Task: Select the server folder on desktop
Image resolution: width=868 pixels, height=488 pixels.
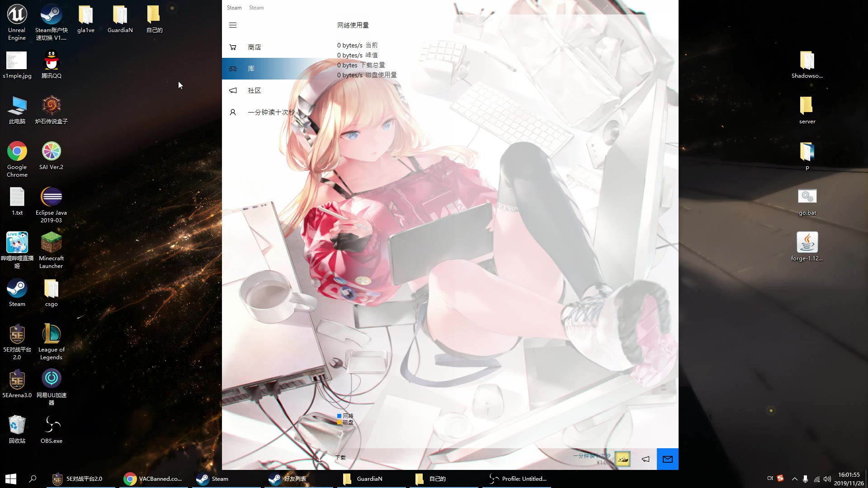Action: (807, 110)
